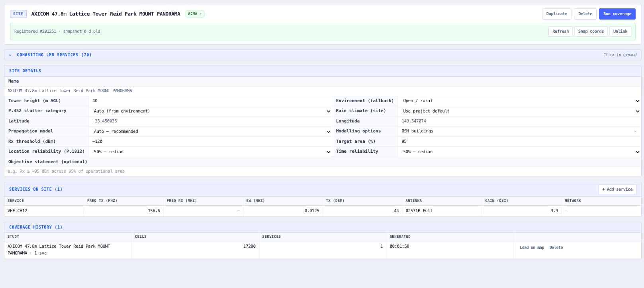Open the Time reliability dropdown
644x288 pixels.
[x=519, y=152]
